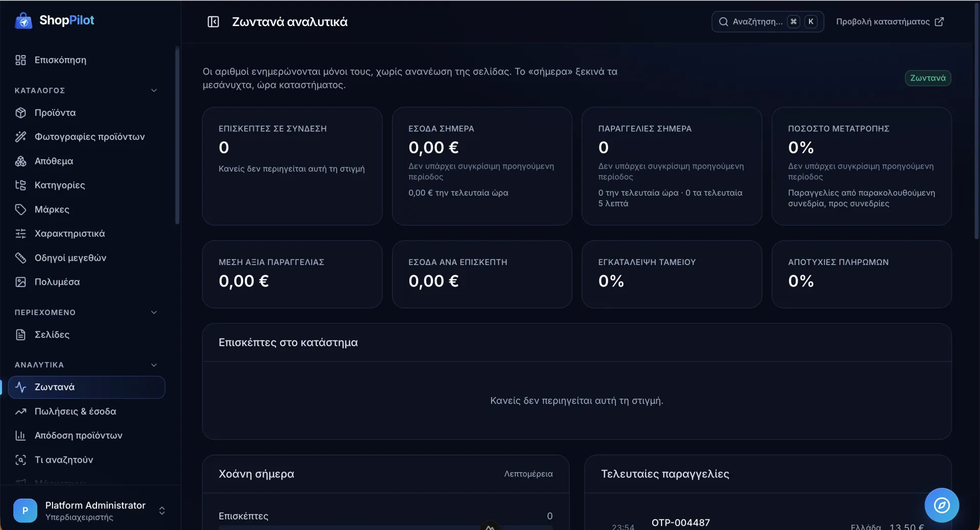Focus the Αναζήτηση search field
The image size is (980, 530).
(x=768, y=21)
